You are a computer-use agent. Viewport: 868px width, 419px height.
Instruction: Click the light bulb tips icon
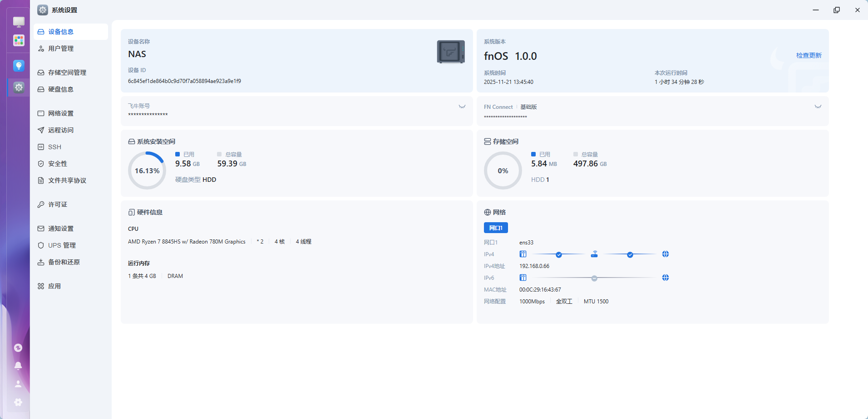[19, 66]
